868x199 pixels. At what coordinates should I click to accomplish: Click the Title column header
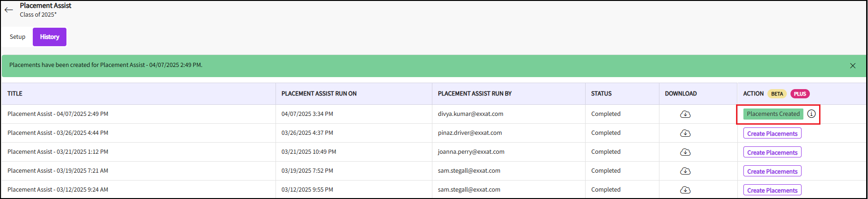click(15, 94)
